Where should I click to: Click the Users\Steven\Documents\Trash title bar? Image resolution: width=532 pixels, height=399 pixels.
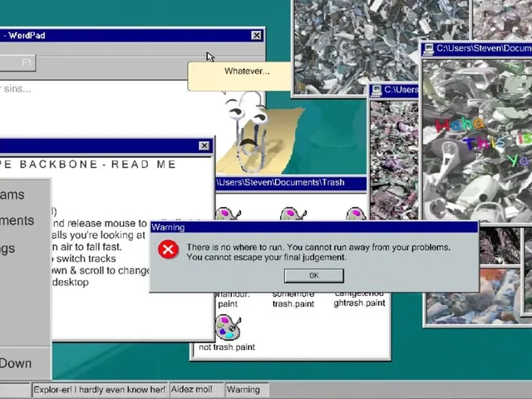pyautogui.click(x=292, y=183)
